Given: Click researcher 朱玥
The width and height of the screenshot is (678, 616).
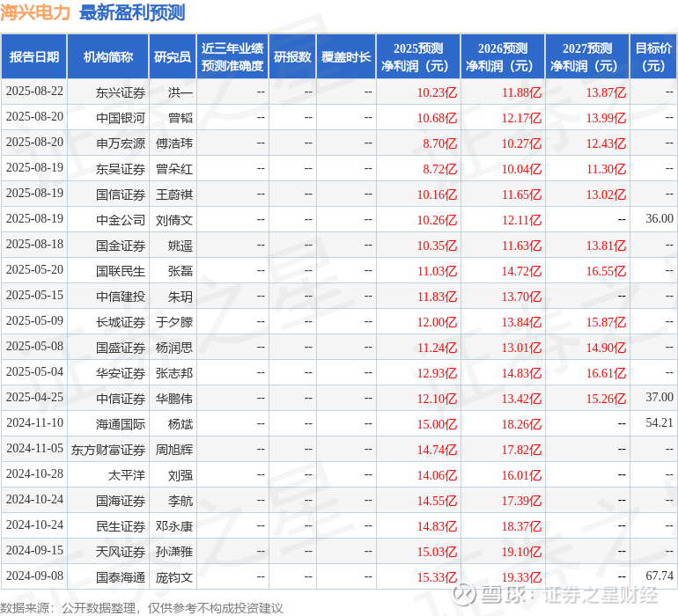Looking at the screenshot, I should 181,296.
